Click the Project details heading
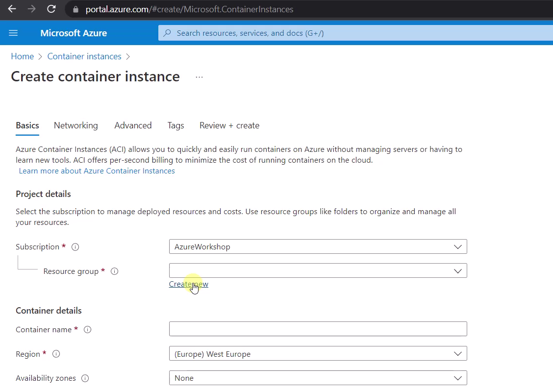This screenshot has width=553, height=392. pyautogui.click(x=43, y=194)
